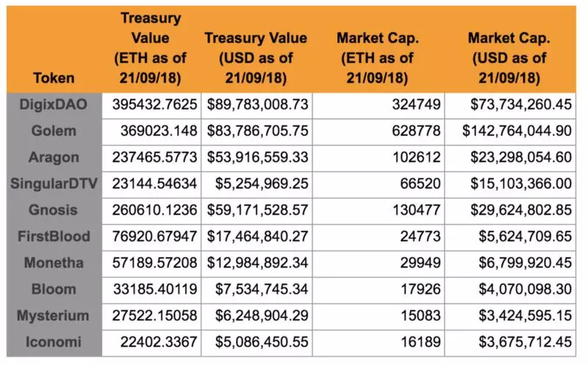Click the Golem market cap value 628778
The height and width of the screenshot is (365, 588).
379,131
